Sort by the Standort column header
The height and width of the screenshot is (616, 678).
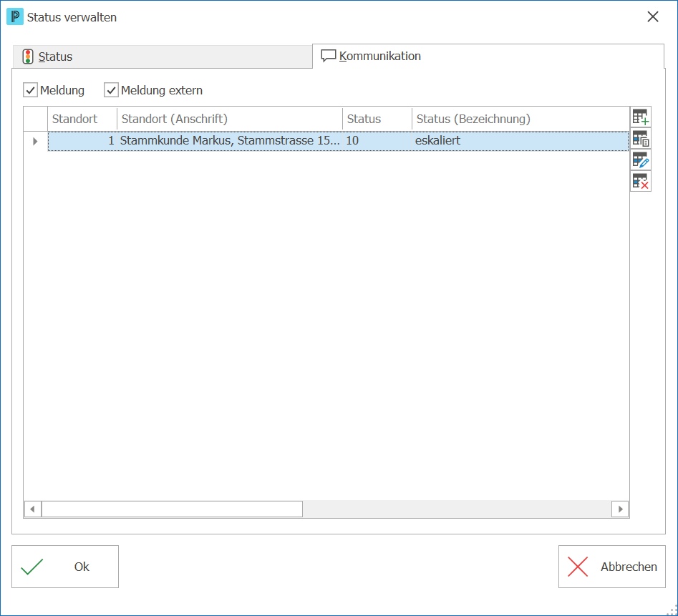(x=82, y=119)
